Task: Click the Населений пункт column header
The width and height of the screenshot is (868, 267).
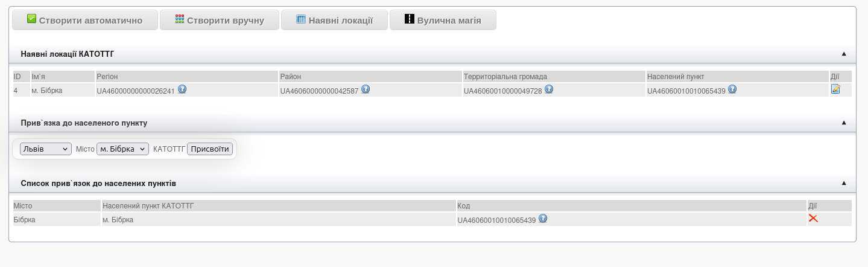Action: [676, 77]
